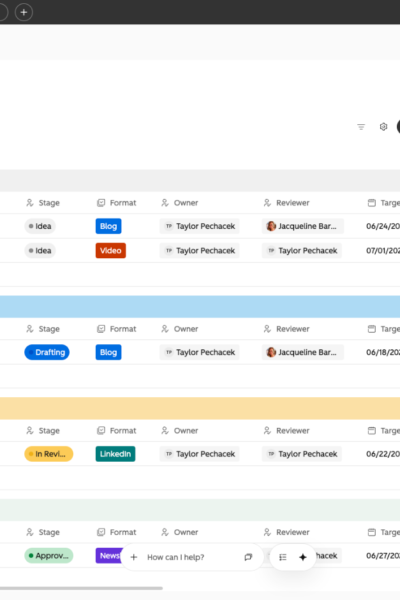Open the Drafting stage tag
Image resolution: width=400 pixels, height=600 pixels.
47,352
